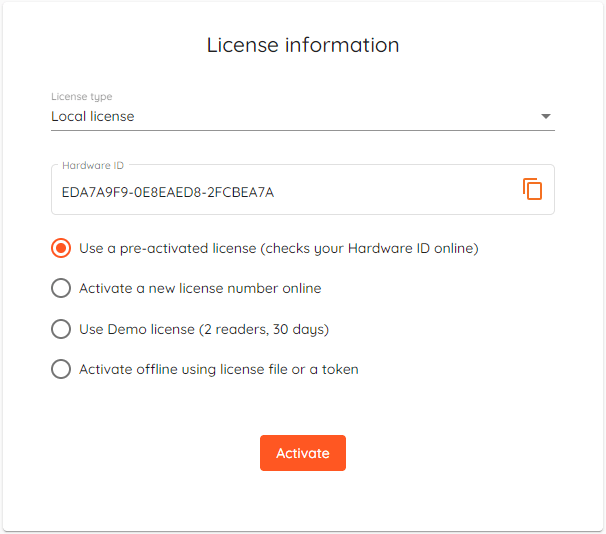Viewport: 606px width, 534px height.
Task: Expand the License type dropdown arrow
Action: coord(545,116)
